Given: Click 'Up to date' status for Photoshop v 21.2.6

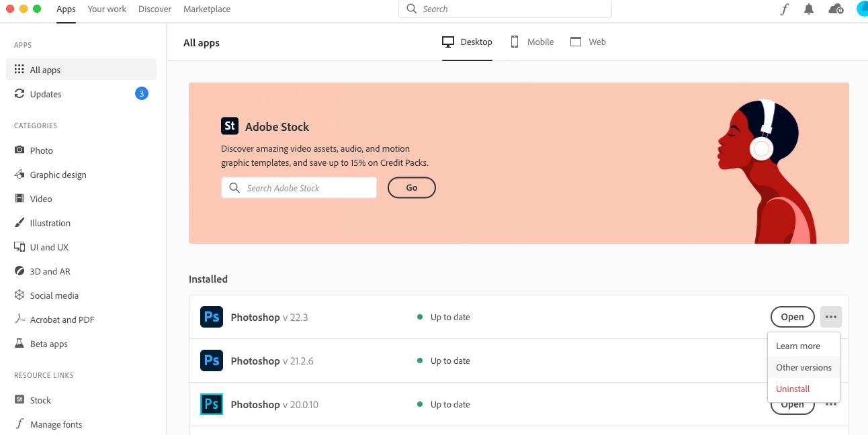Looking at the screenshot, I should [x=450, y=360].
